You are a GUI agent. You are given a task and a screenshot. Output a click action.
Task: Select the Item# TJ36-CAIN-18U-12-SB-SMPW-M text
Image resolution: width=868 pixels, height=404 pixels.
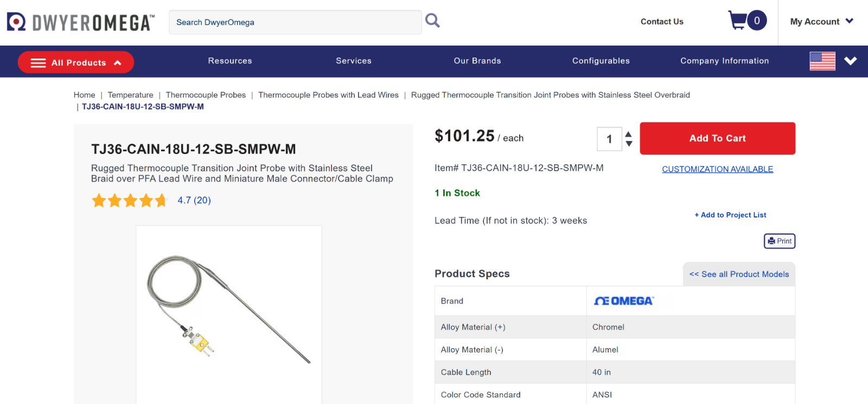tap(519, 168)
